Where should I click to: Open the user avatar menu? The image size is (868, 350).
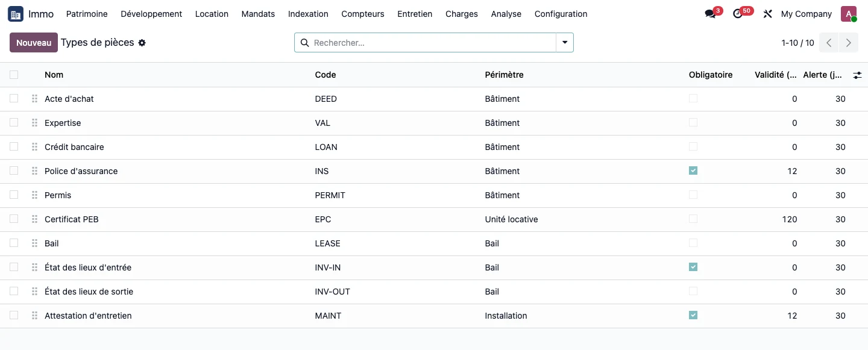click(849, 14)
